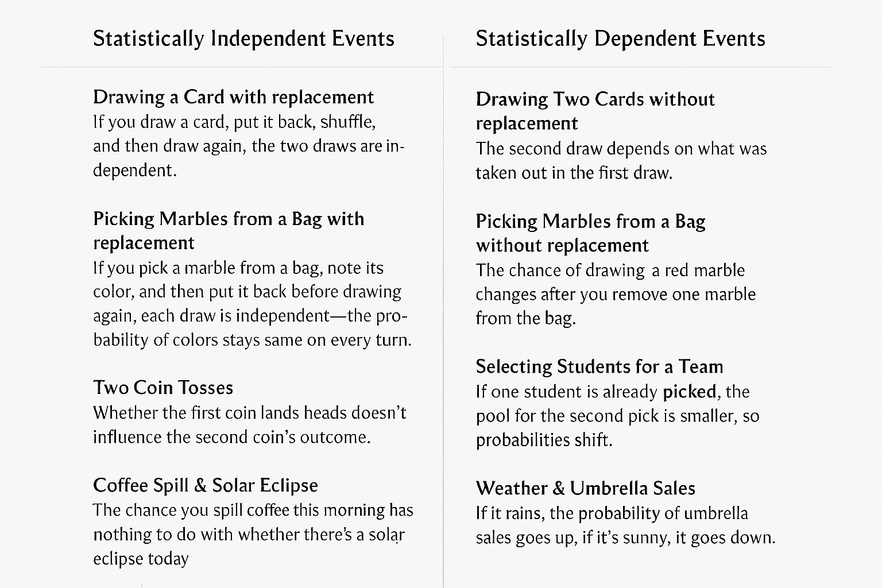Viewport: 882px width, 588px height.
Task: Click the bold word picked
Action: (x=689, y=392)
